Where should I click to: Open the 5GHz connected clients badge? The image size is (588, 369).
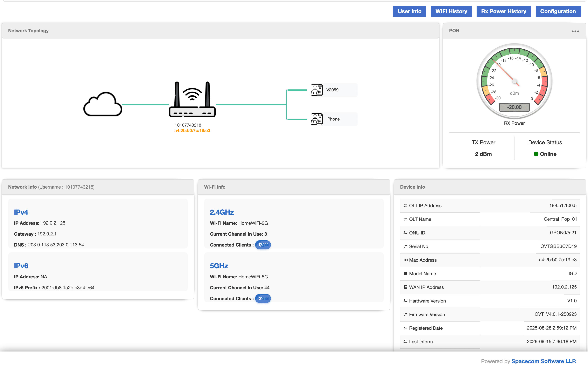pos(263,298)
